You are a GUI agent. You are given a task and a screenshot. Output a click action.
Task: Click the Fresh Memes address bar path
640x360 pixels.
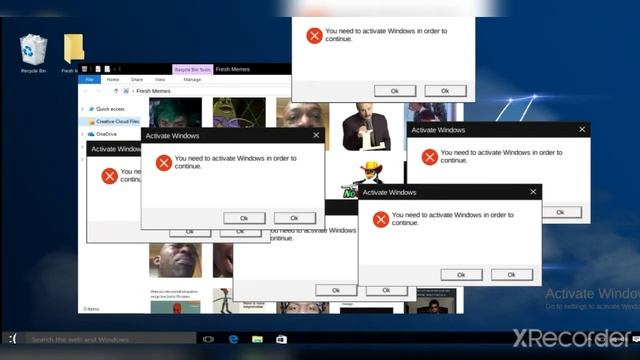pyautogui.click(x=153, y=91)
